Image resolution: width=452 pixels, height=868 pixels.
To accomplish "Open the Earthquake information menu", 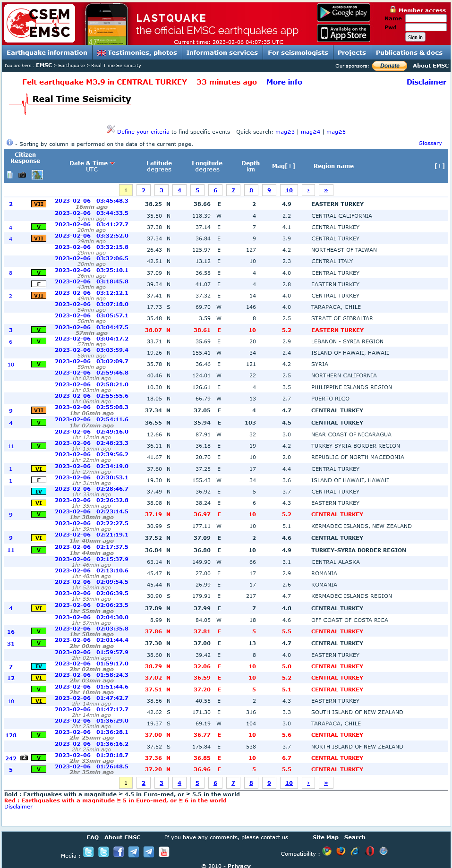I will click(47, 52).
